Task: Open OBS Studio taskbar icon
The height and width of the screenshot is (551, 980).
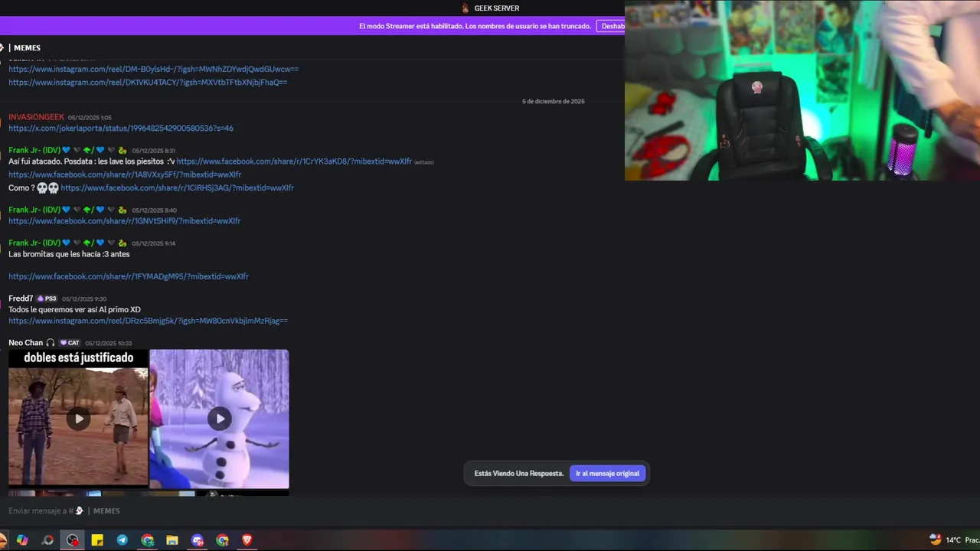Action: (x=72, y=540)
